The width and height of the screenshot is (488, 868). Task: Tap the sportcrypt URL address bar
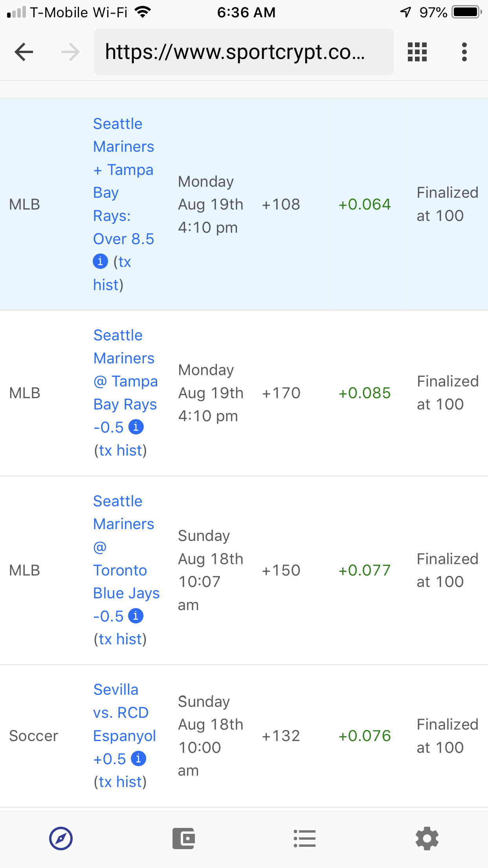tap(244, 52)
